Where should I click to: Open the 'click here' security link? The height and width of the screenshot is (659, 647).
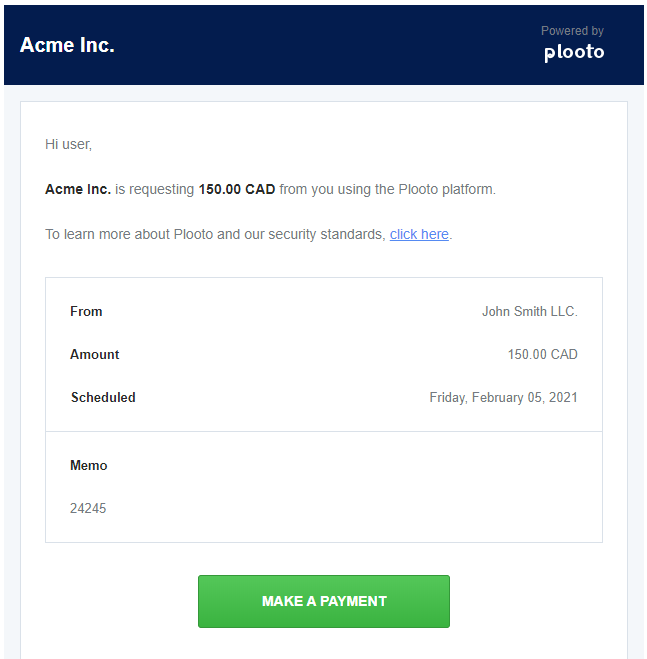pos(419,234)
